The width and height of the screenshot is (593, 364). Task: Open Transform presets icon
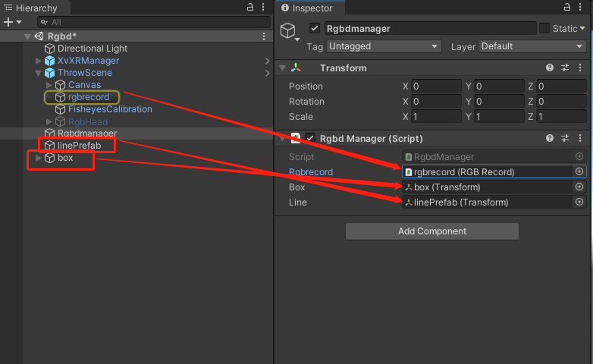pyautogui.click(x=565, y=67)
